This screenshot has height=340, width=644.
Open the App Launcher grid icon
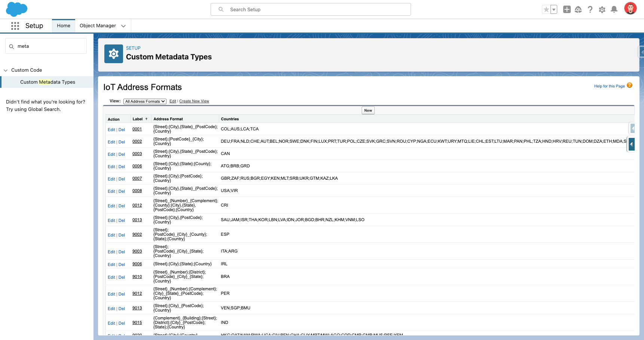pos(15,26)
